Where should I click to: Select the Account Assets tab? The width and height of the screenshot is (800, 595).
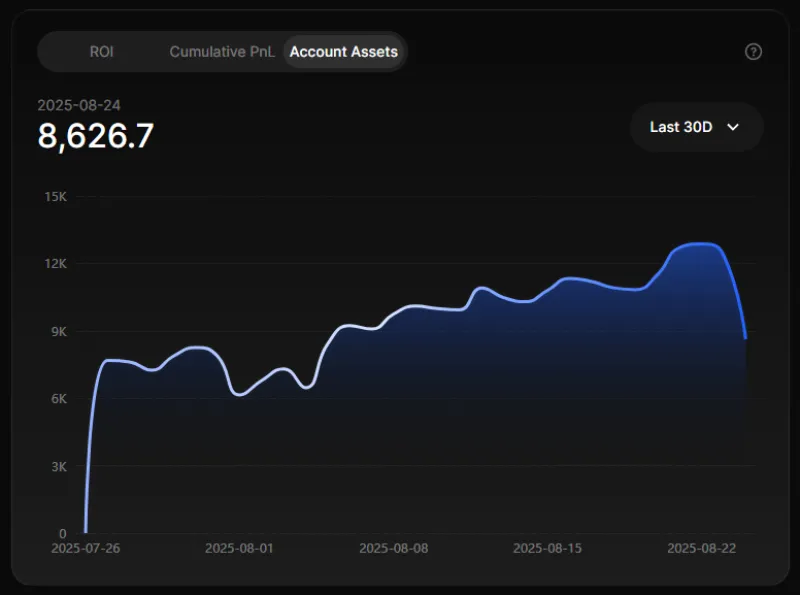344,52
